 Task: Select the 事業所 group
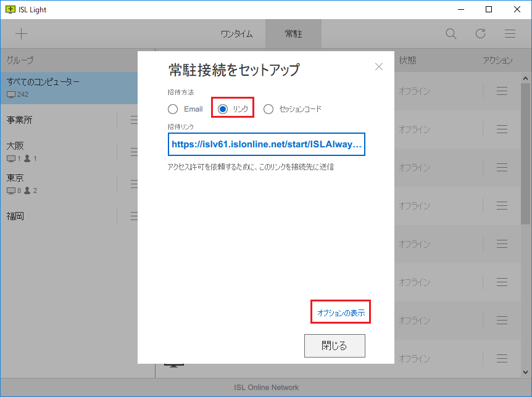coord(59,120)
